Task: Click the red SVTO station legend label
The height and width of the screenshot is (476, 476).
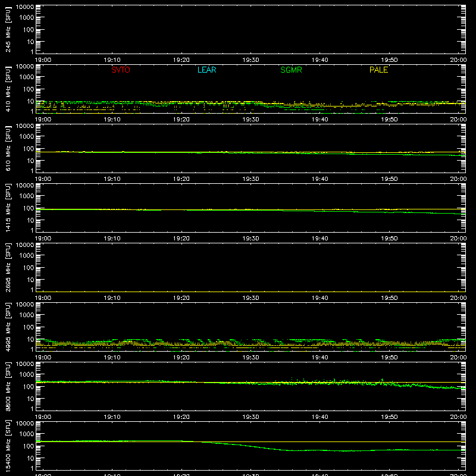Action: pos(121,70)
